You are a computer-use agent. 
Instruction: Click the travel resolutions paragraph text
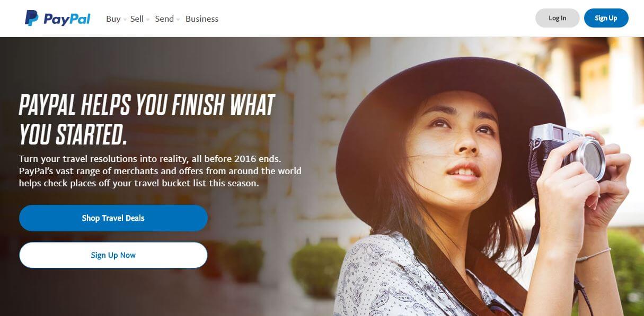[160, 171]
